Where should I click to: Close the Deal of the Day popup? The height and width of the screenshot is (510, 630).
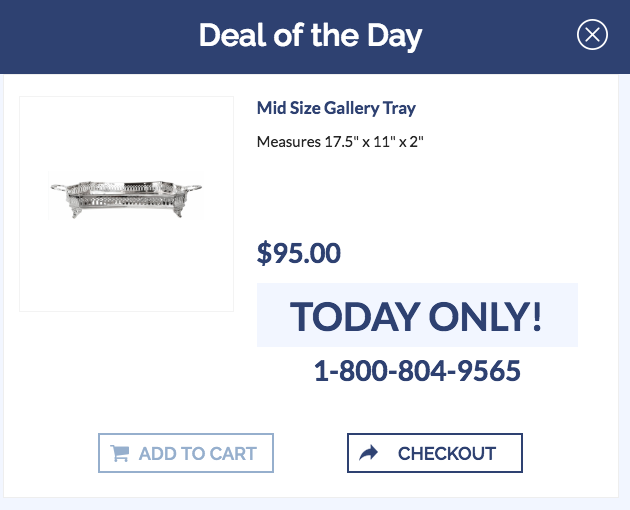(x=593, y=36)
